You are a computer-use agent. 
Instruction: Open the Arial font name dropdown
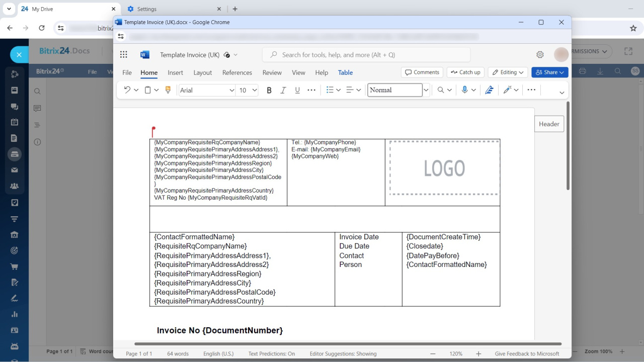pyautogui.click(x=231, y=90)
